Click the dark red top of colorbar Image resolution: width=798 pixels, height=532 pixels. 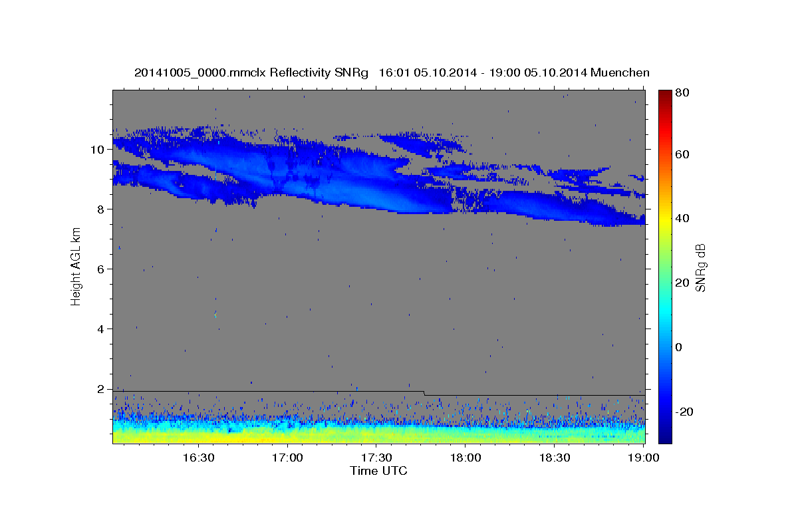click(665, 95)
